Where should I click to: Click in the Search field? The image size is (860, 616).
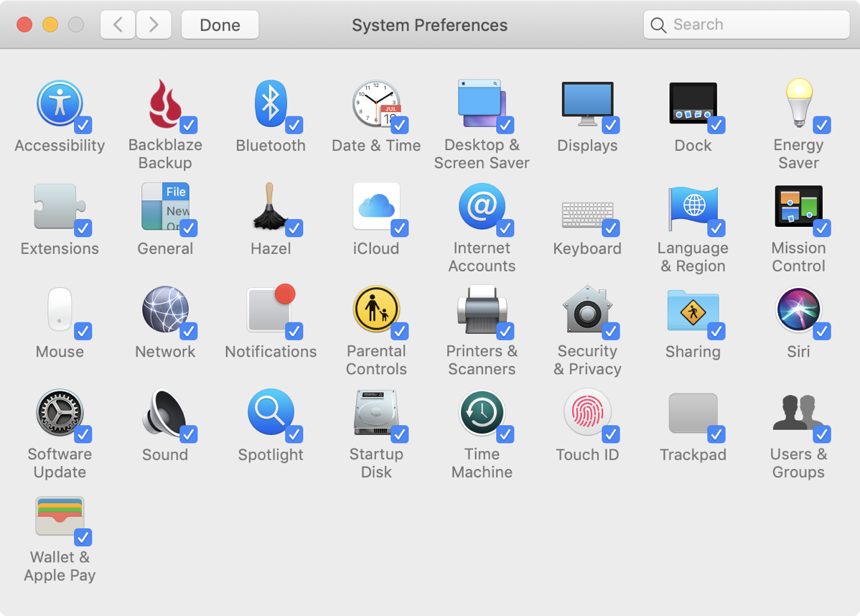(747, 24)
